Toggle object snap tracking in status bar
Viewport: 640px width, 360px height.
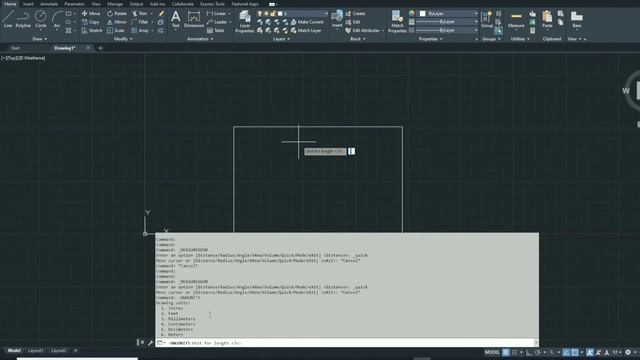(566, 352)
